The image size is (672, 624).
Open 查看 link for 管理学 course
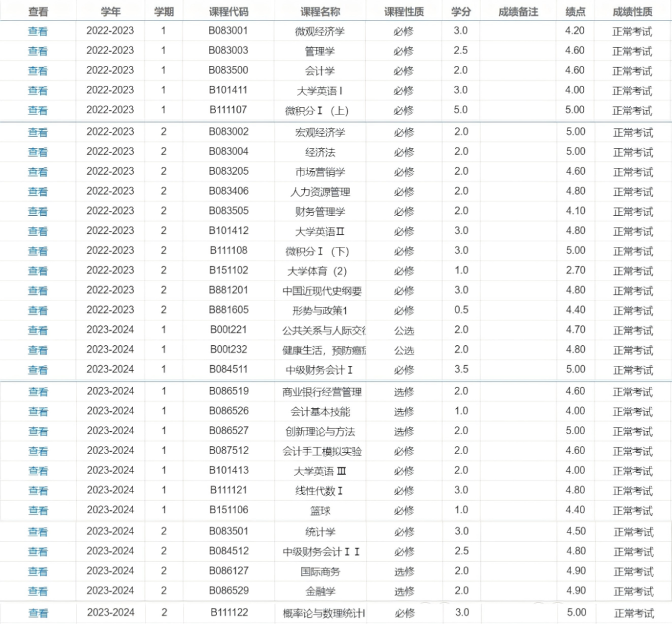point(38,51)
